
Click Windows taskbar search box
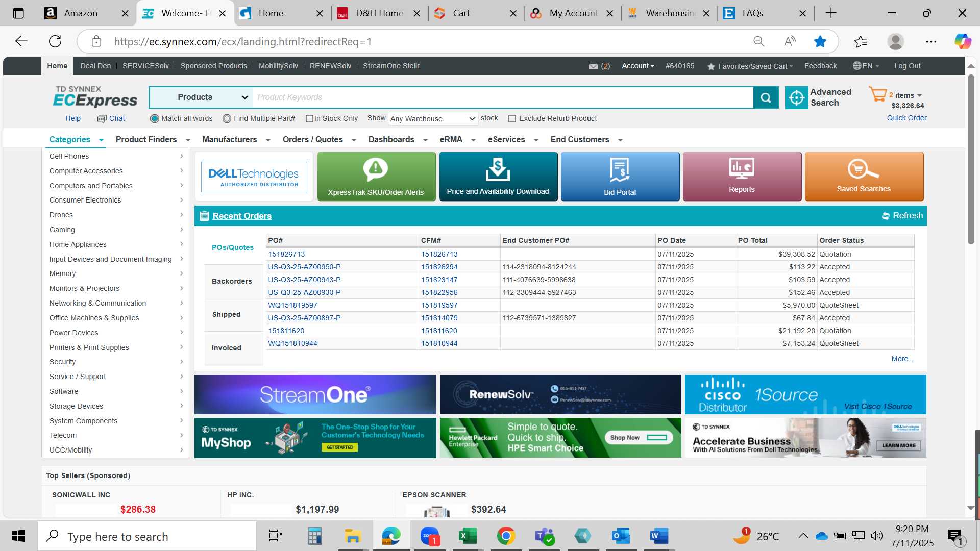point(148,536)
